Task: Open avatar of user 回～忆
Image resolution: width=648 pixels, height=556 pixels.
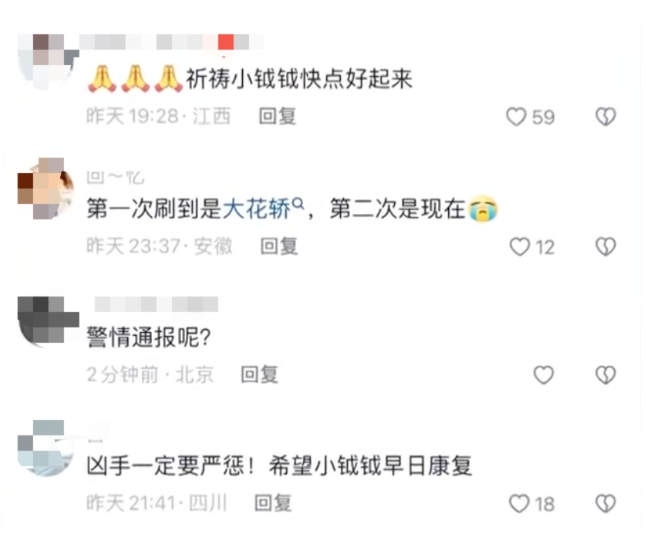Action: pos(46,189)
